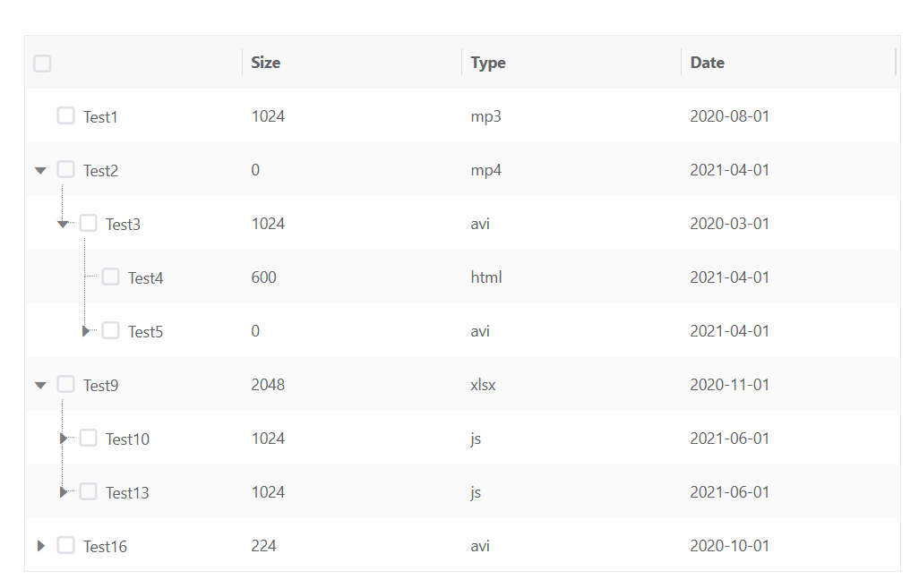This screenshot has width=919, height=588.
Task: Collapse the Test2 tree row
Action: click(40, 170)
